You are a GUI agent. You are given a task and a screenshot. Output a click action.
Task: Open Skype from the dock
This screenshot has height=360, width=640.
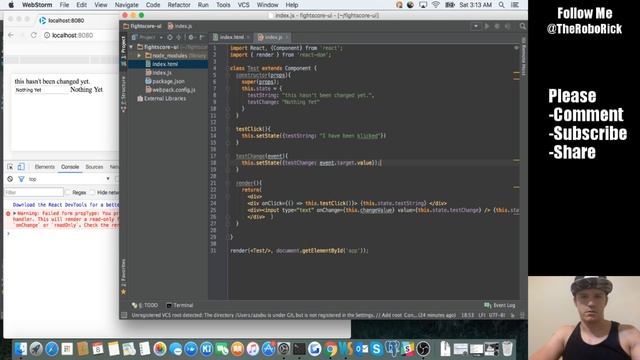pyautogui.click(x=376, y=349)
